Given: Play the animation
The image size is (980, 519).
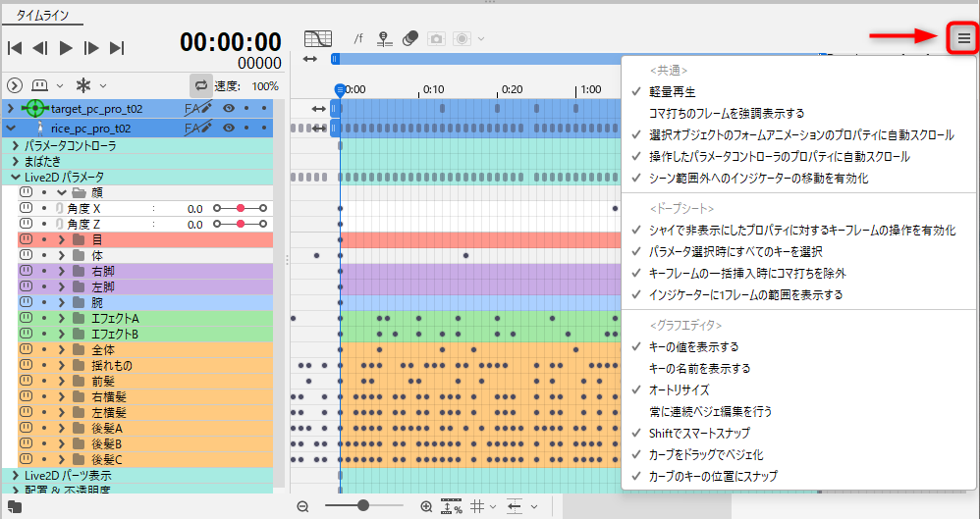Looking at the screenshot, I should pyautogui.click(x=66, y=48).
